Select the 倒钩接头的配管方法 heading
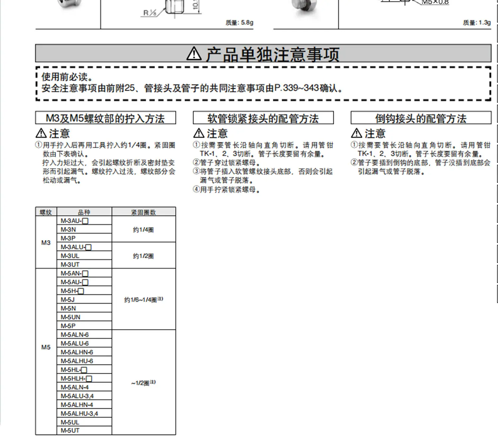498x448 pixels. pos(421,118)
